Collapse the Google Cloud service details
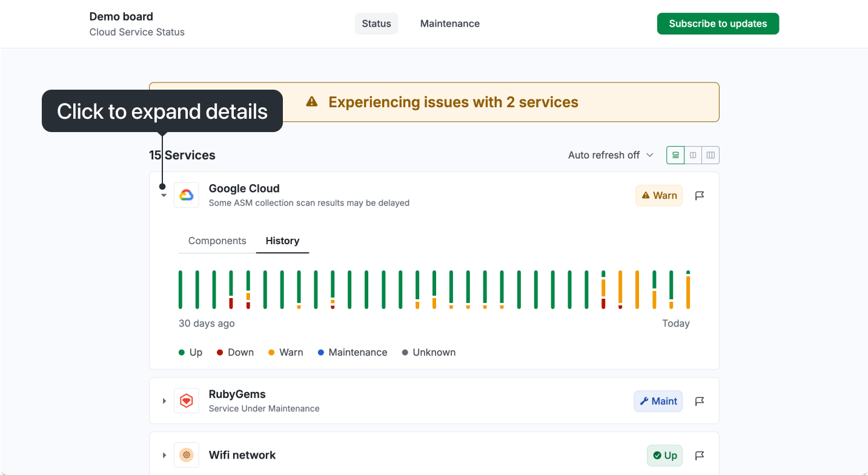This screenshot has height=475, width=868. tap(163, 194)
